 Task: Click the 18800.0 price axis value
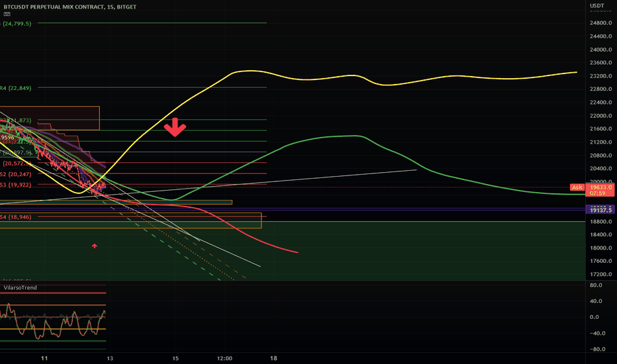(601, 222)
